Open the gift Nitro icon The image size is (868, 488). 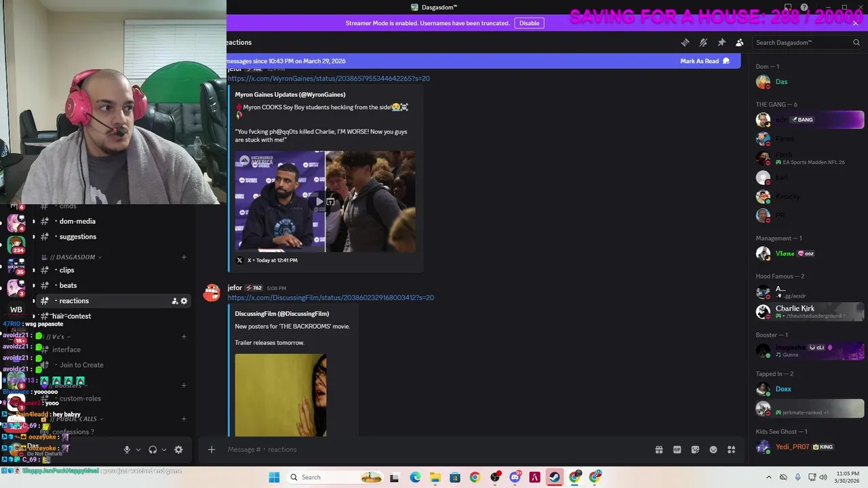tap(658, 449)
